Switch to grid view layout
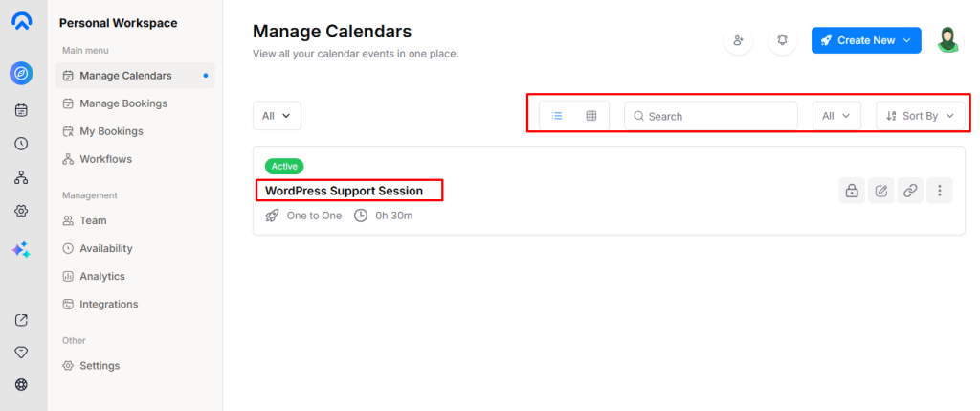980x411 pixels. click(x=591, y=116)
